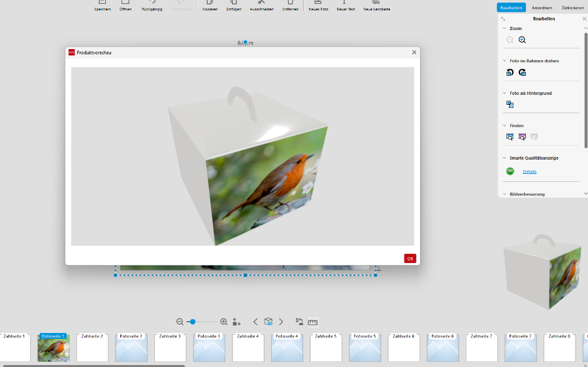588x367 pixels.
Task: Zoom in using the Bearbeiten panel magnifier
Action: 522,40
